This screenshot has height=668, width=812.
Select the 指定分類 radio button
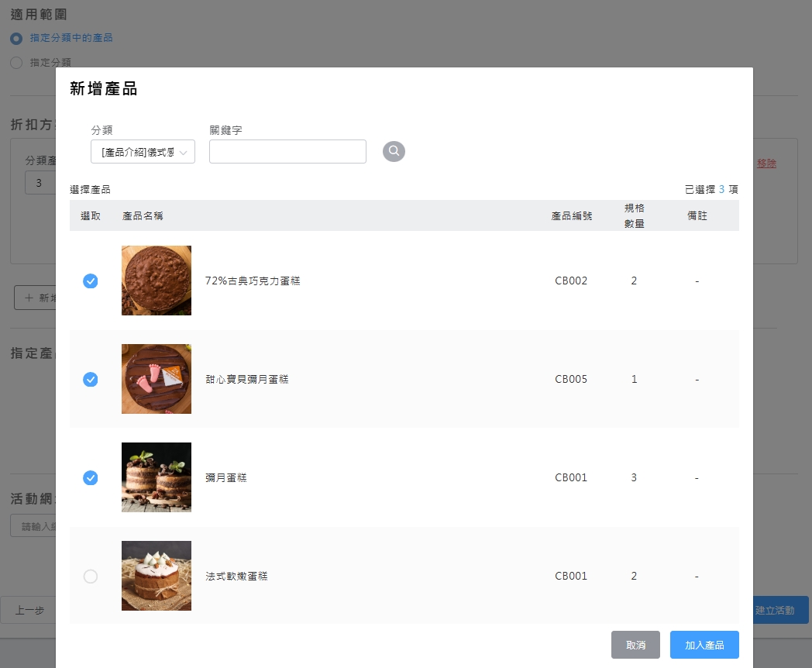16,63
